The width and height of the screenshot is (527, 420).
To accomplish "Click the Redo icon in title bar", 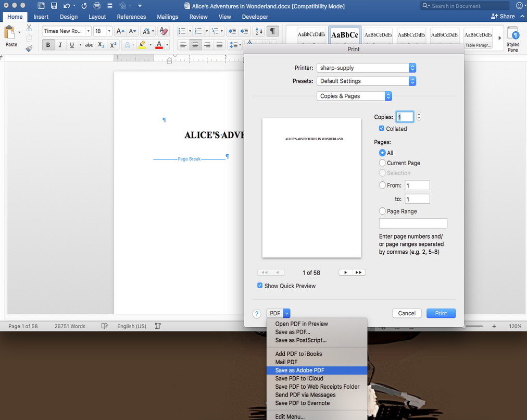I will coord(84,6).
